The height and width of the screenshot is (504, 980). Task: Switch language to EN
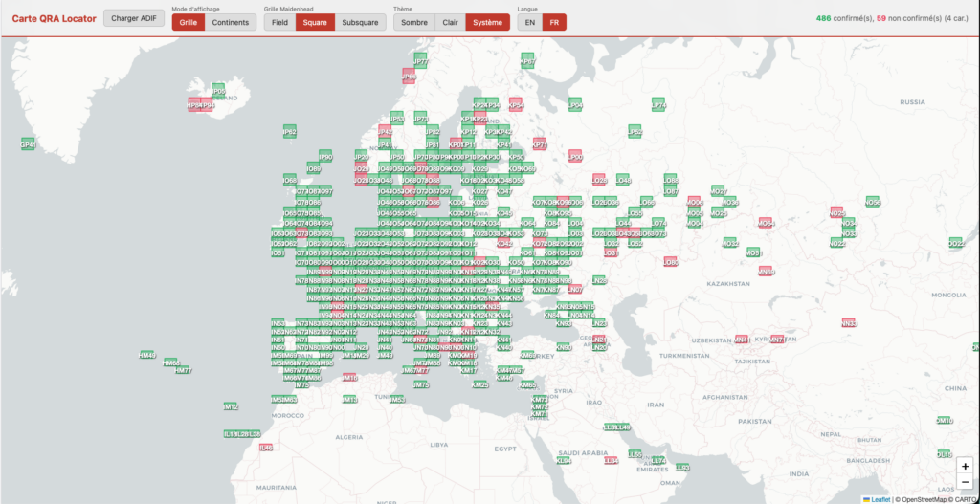pyautogui.click(x=529, y=22)
